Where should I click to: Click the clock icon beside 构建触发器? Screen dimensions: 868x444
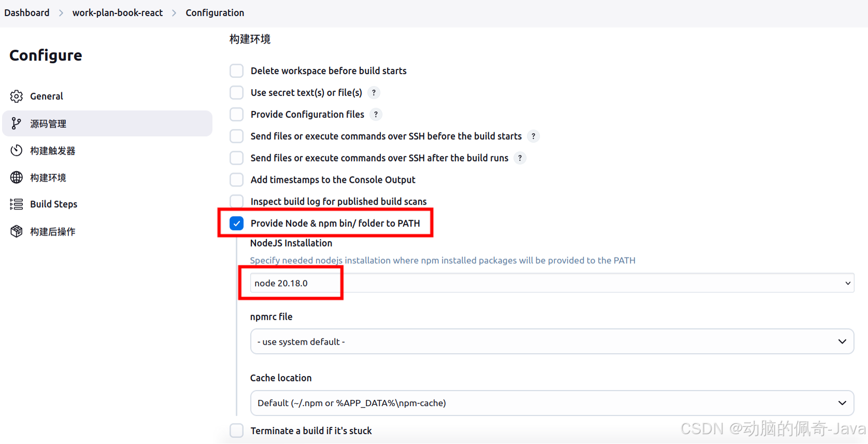pyautogui.click(x=16, y=150)
